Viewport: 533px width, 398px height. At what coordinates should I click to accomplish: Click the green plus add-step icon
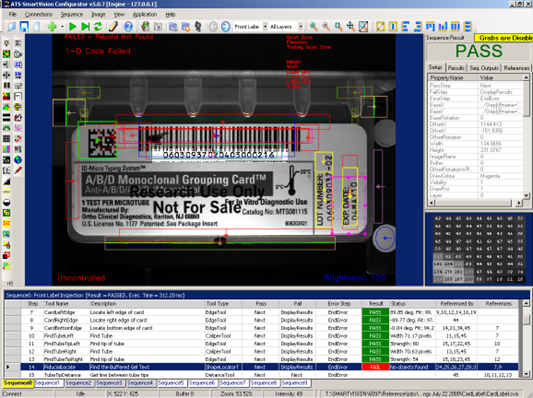(x=52, y=26)
